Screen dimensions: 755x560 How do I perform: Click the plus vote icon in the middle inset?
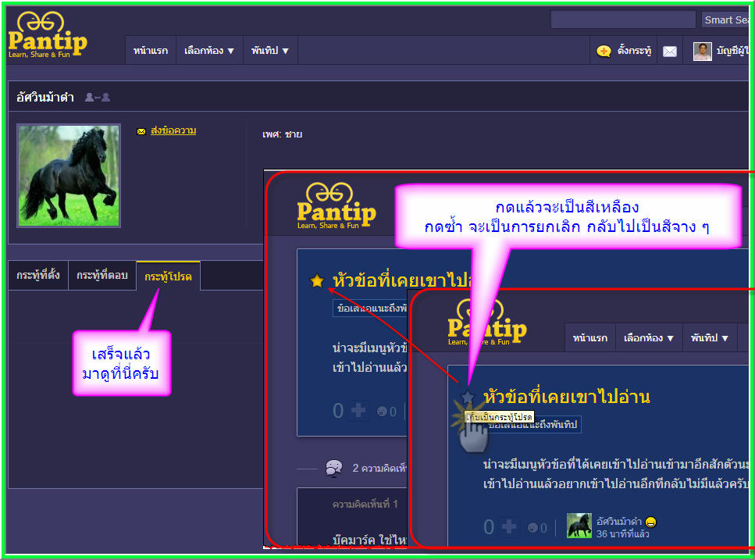[358, 410]
